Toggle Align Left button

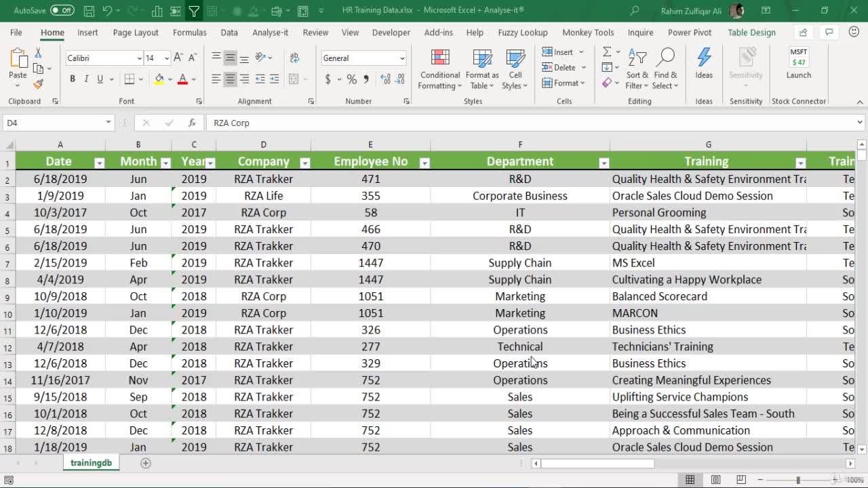[x=216, y=79]
